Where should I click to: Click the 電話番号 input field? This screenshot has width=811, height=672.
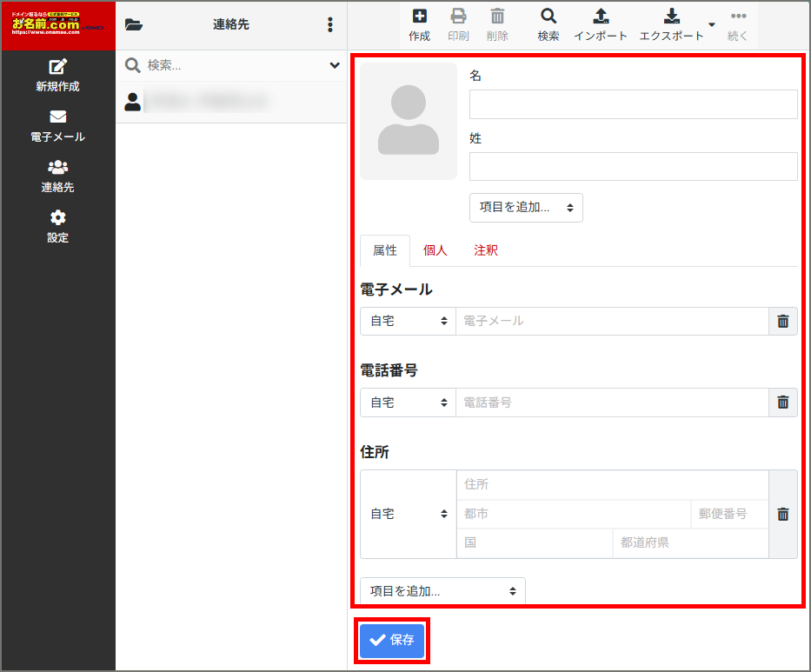click(612, 403)
